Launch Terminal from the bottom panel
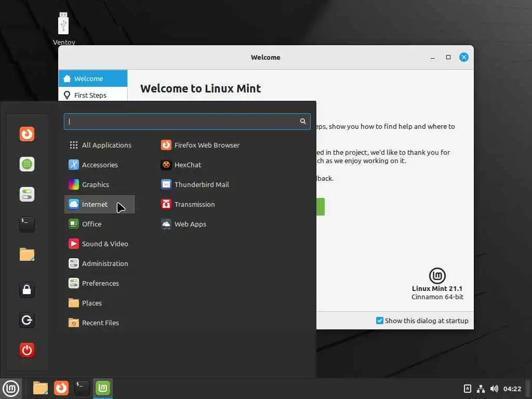The width and height of the screenshot is (532, 399). click(82, 388)
